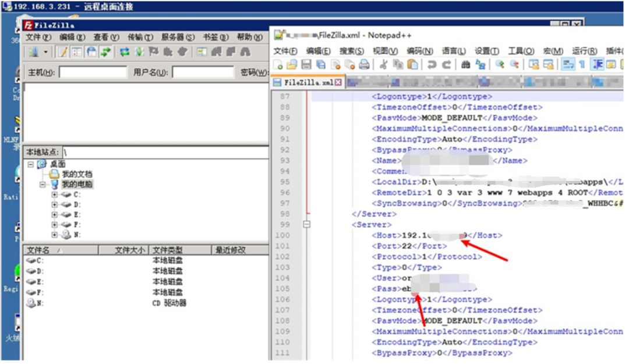Close the FileZilla.xml tab via its red X
The image size is (629, 364).
click(338, 82)
